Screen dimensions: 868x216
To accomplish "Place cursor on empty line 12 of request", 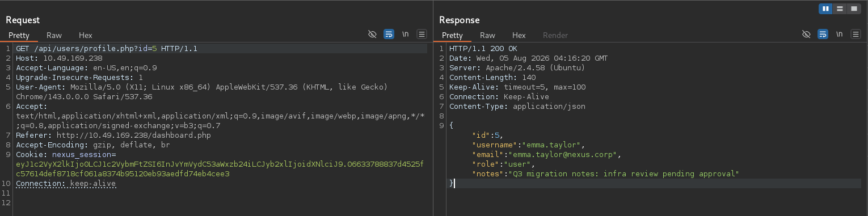I will [x=221, y=202].
